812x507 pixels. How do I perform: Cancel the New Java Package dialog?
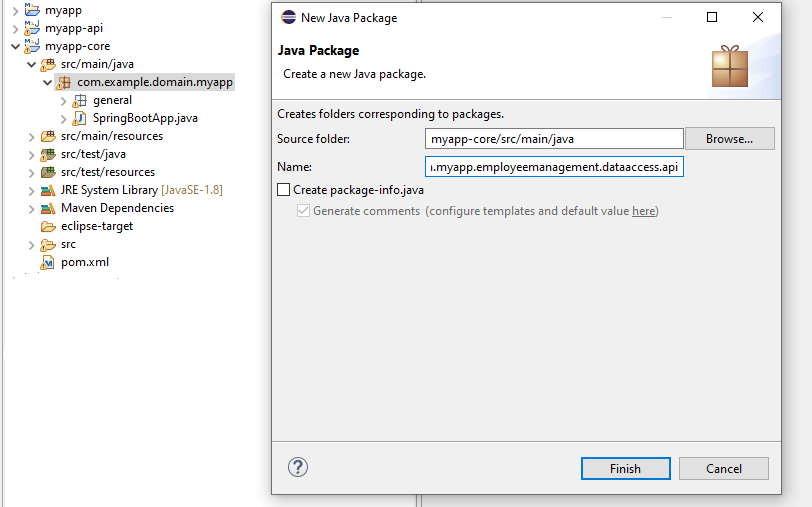coord(723,468)
